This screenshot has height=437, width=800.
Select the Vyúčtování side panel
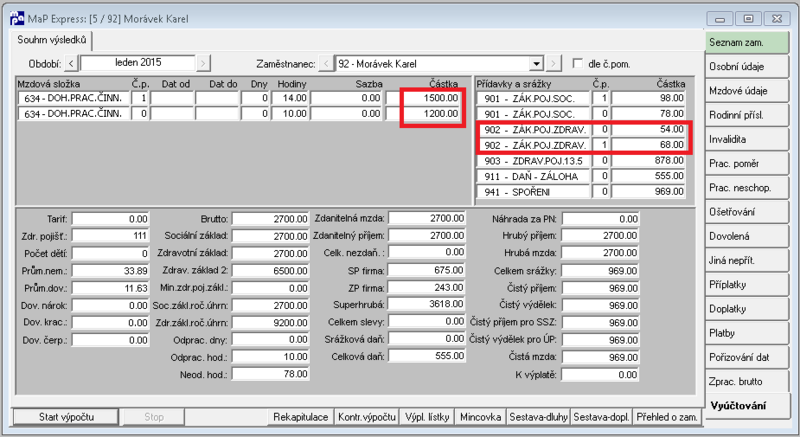click(746, 406)
